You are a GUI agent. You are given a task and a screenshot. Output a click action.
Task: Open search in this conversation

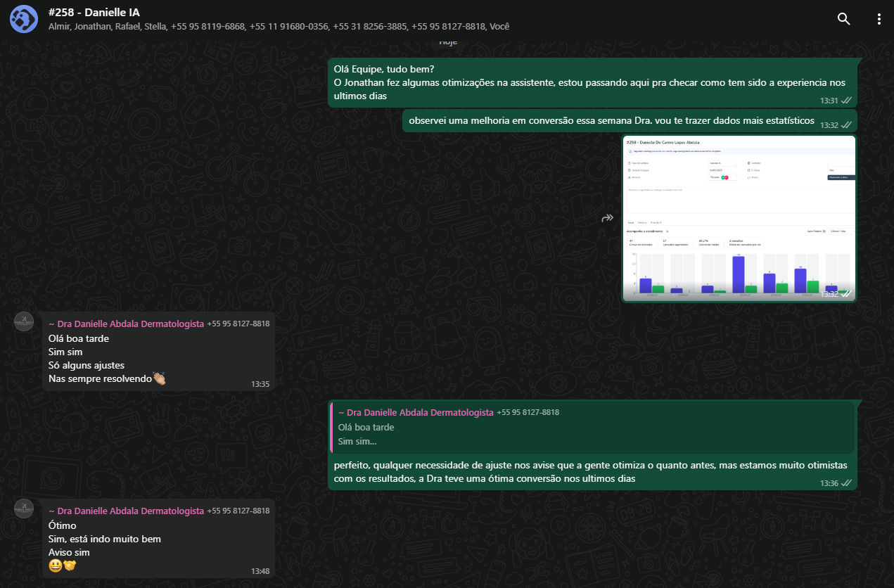(x=843, y=19)
